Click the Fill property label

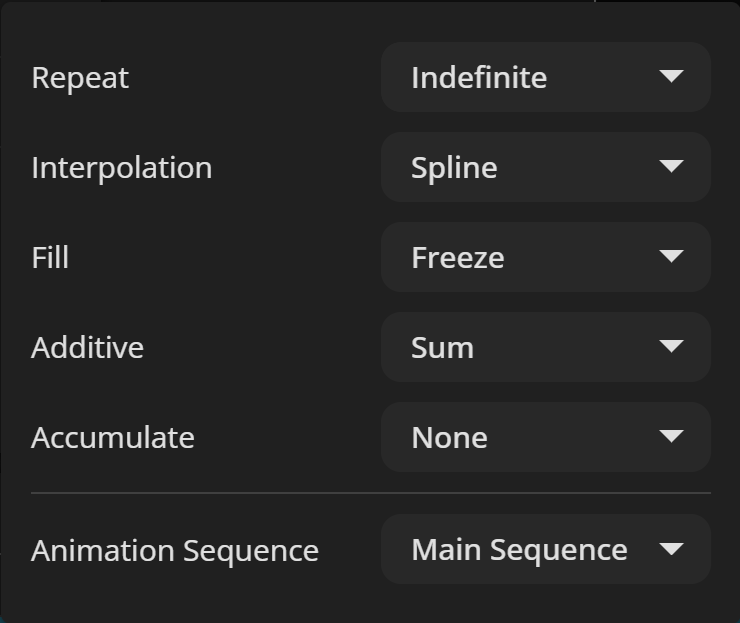tap(50, 257)
